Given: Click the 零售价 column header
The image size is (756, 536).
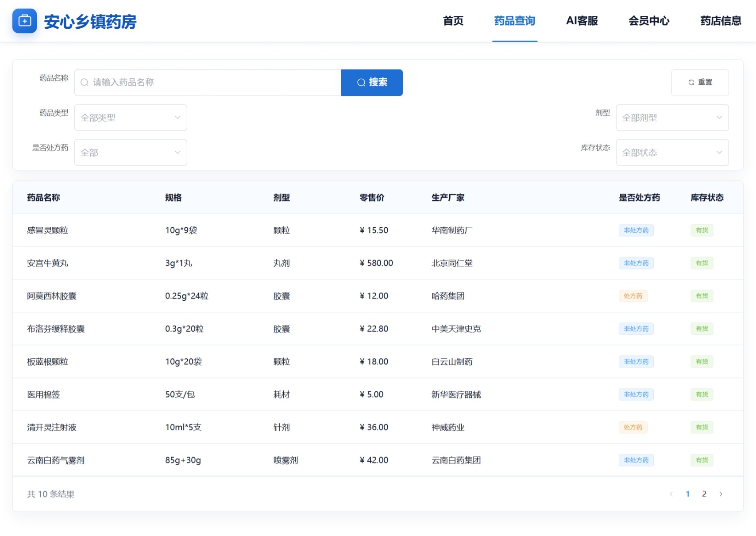Looking at the screenshot, I should tap(372, 198).
